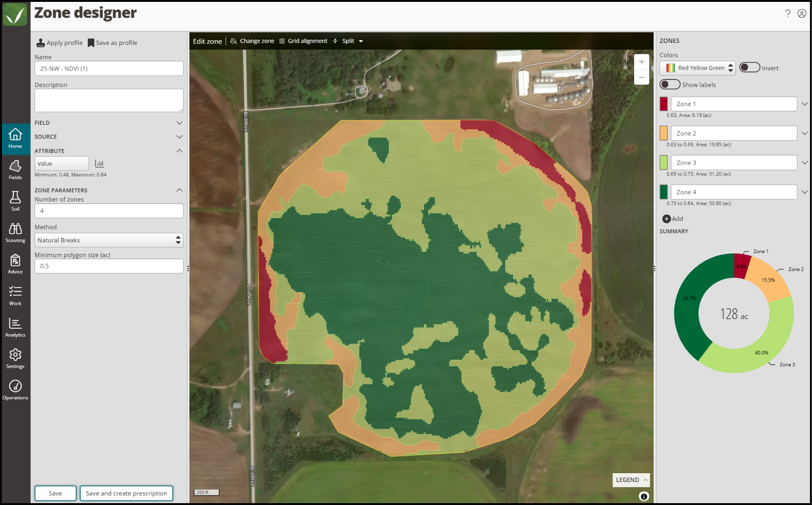This screenshot has height=505, width=812.
Task: Click Zone 2 orange color swatch
Action: pos(663,133)
